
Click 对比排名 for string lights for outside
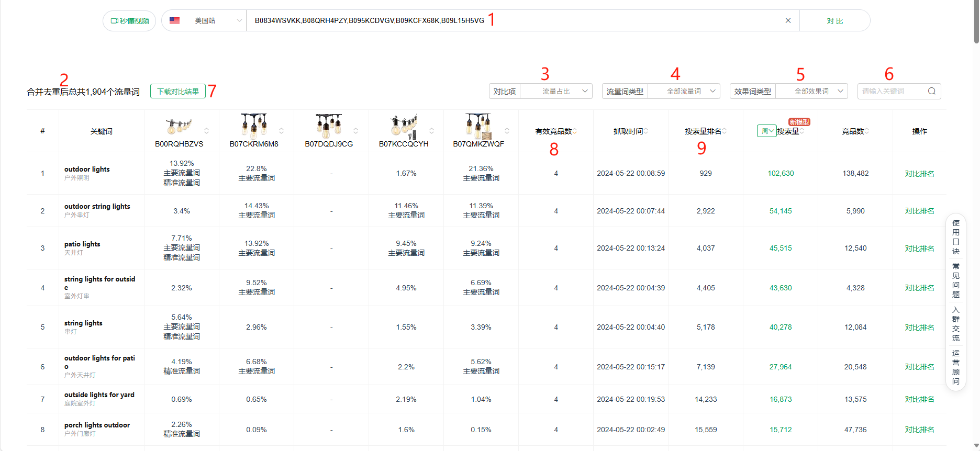(919, 288)
